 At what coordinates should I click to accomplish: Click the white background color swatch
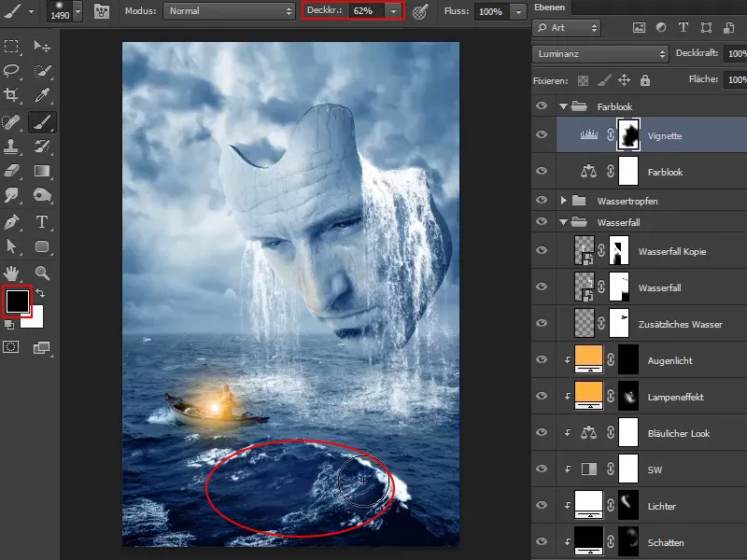(x=35, y=319)
